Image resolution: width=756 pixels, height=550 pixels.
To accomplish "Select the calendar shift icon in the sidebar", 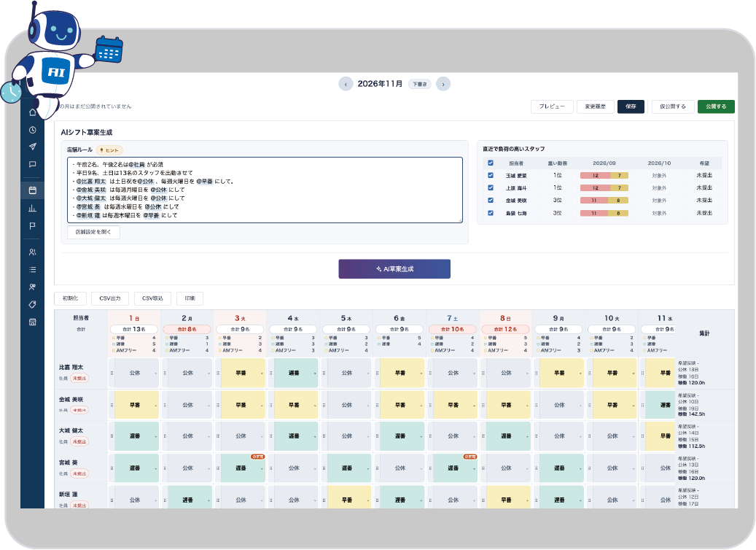I will coord(32,190).
